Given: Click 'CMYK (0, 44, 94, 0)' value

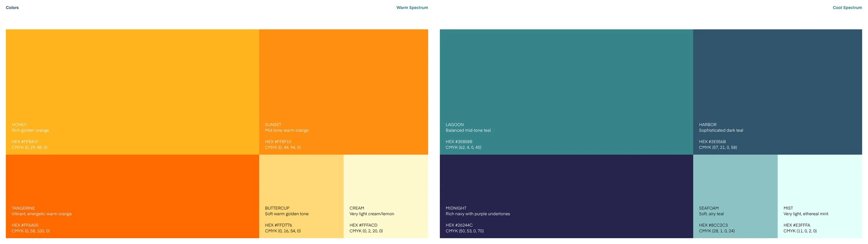Looking at the screenshot, I should [283, 148].
